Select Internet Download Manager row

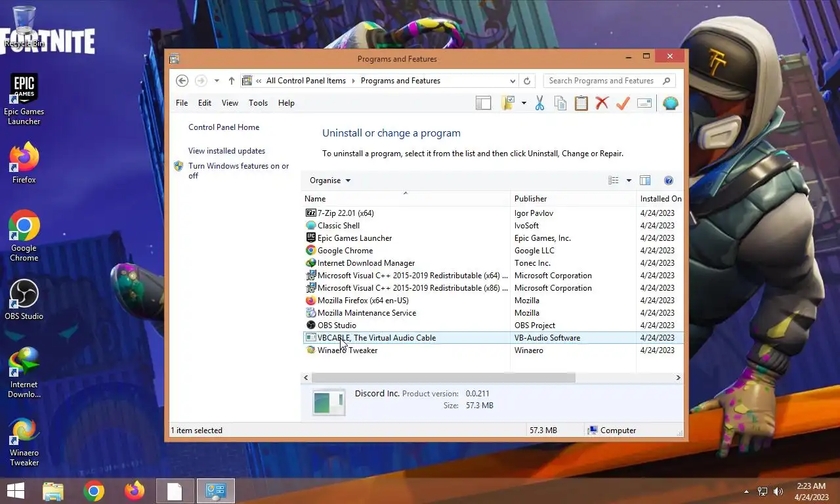pos(493,263)
